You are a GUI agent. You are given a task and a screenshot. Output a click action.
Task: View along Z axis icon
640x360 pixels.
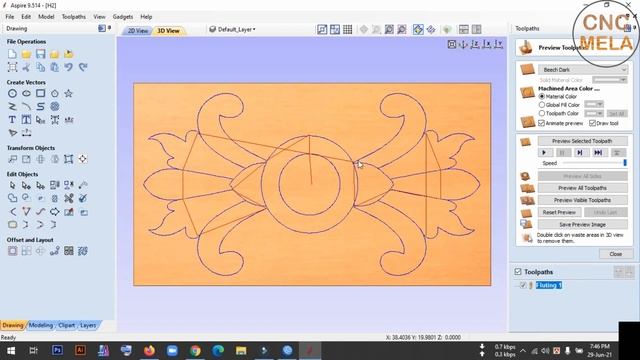pos(475,44)
